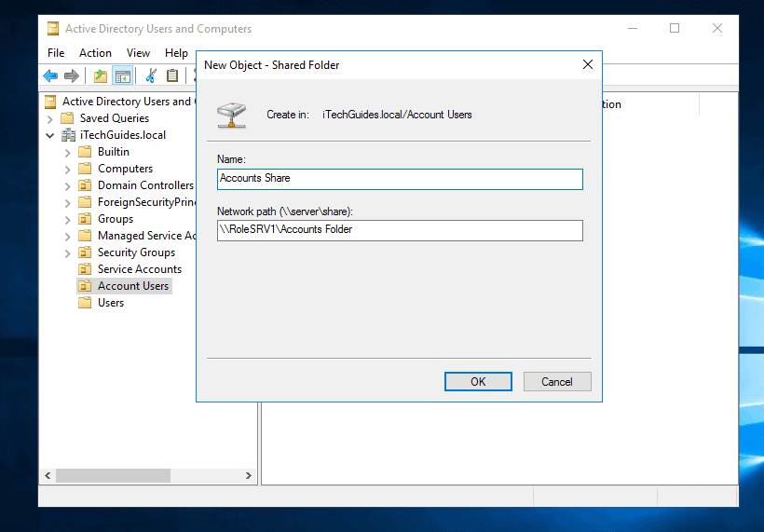Toggle the Show/Hide Console Tree icon
The width and height of the screenshot is (764, 532).
tap(122, 75)
